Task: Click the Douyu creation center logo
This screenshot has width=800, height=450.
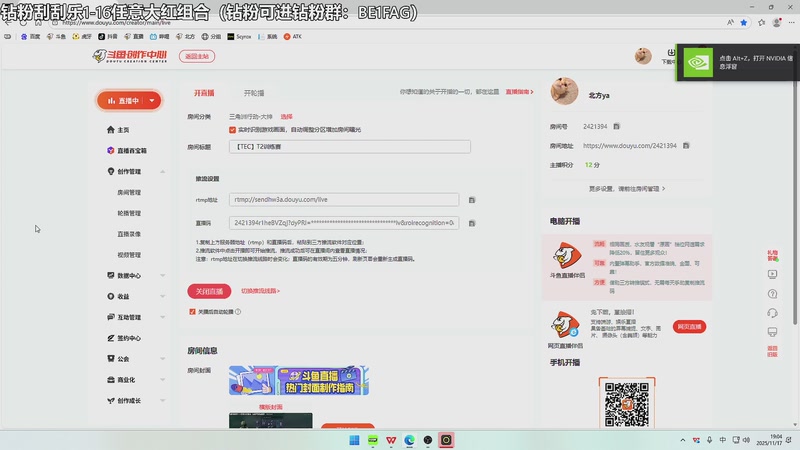Action: [x=130, y=56]
